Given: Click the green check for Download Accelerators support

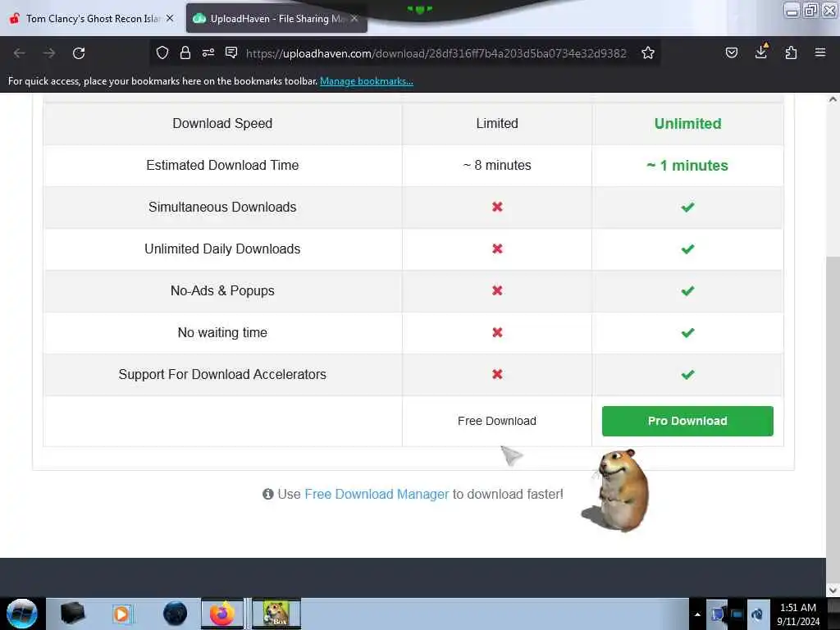Looking at the screenshot, I should pyautogui.click(x=688, y=374).
